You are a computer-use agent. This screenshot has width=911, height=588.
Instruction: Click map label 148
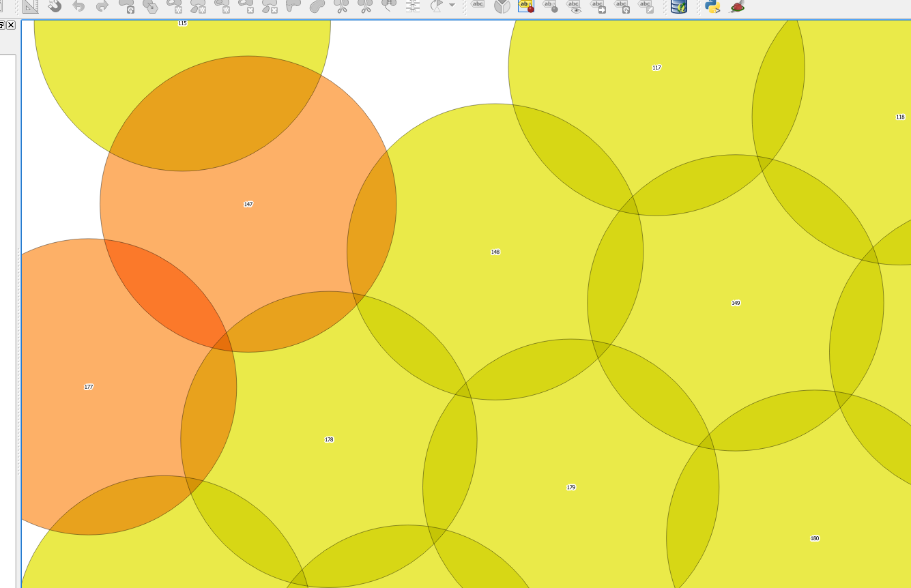(495, 252)
